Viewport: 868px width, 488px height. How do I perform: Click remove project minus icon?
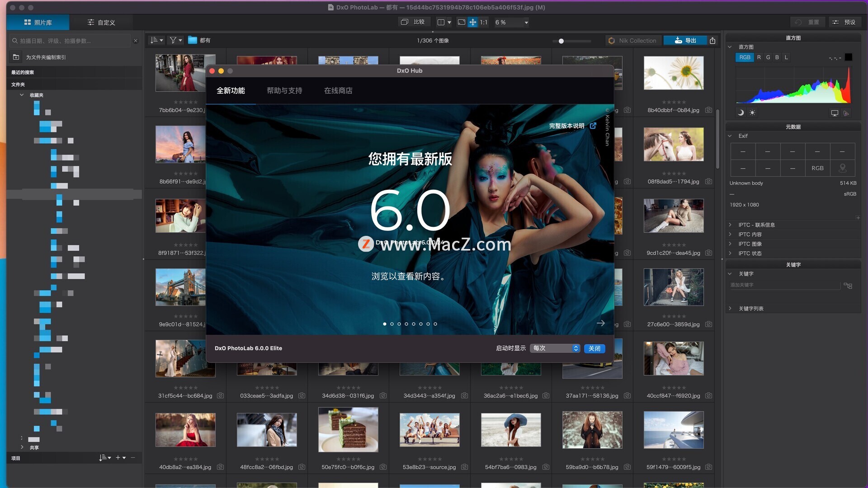tap(133, 458)
